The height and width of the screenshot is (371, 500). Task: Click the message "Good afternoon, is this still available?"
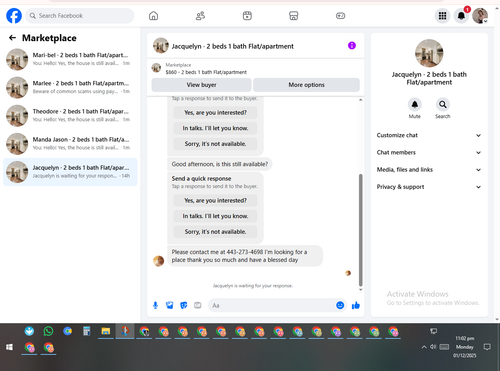220,164
